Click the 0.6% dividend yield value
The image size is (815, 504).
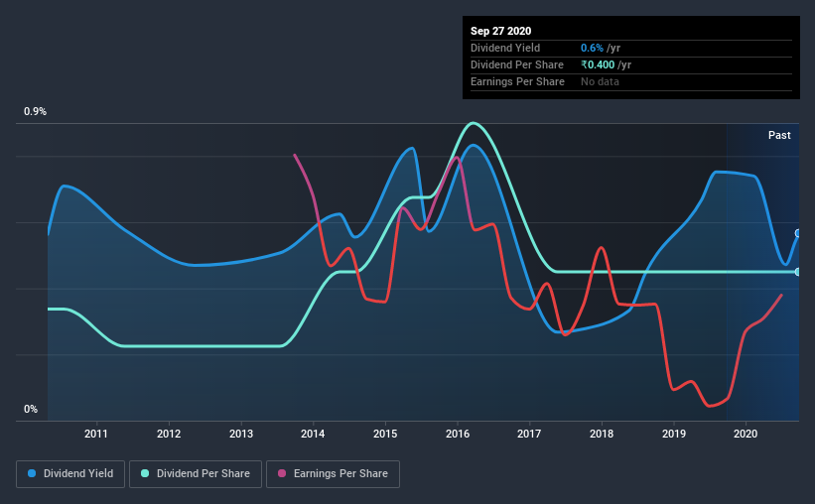tap(592, 48)
